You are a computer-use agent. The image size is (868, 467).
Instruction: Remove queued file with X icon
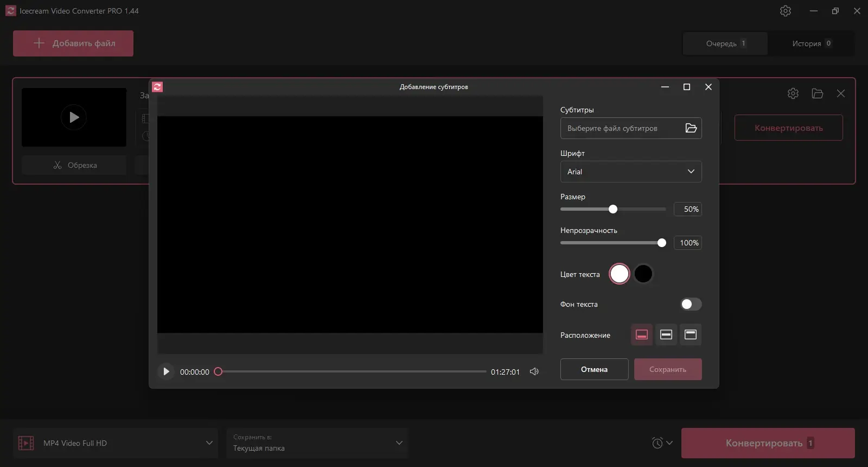841,93
